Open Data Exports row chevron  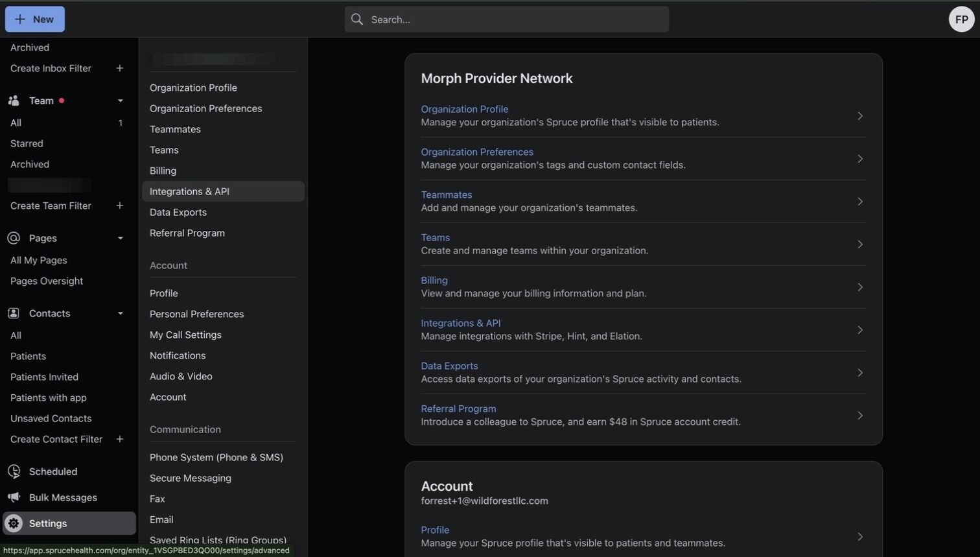[x=860, y=373]
